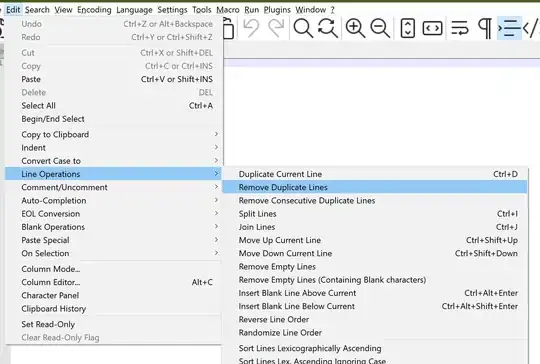
Task: Open the Window menu
Action: click(x=310, y=10)
